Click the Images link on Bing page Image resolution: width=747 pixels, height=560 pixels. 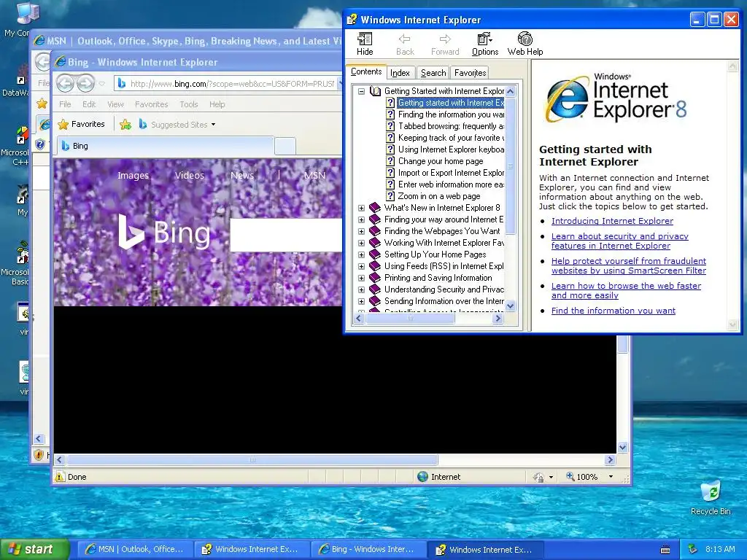(133, 175)
